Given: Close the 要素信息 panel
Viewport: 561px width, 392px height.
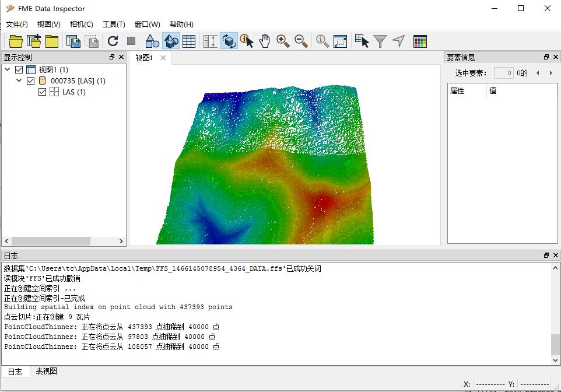Looking at the screenshot, I should pyautogui.click(x=556, y=57).
